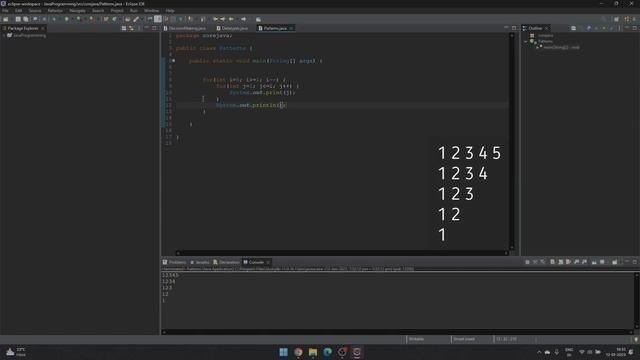
Task: Close the Patterns.java editor tab
Action: 291,28
